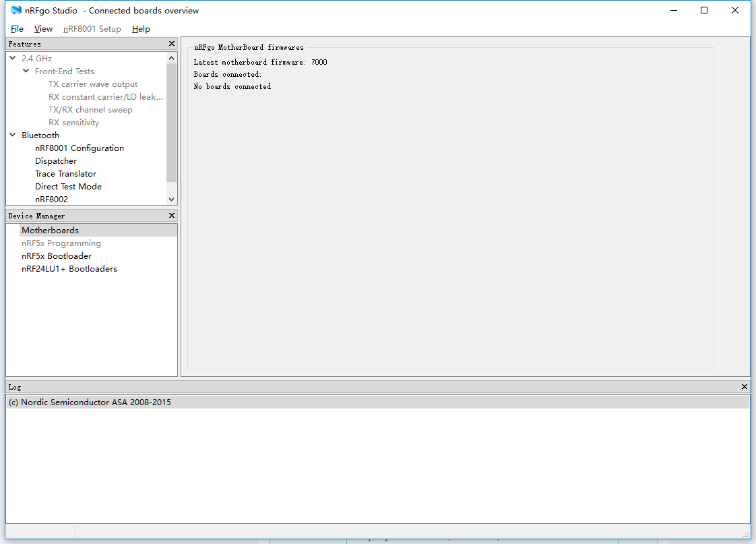Close the Log panel
Image resolution: width=756 pixels, height=544 pixels.
744,387
